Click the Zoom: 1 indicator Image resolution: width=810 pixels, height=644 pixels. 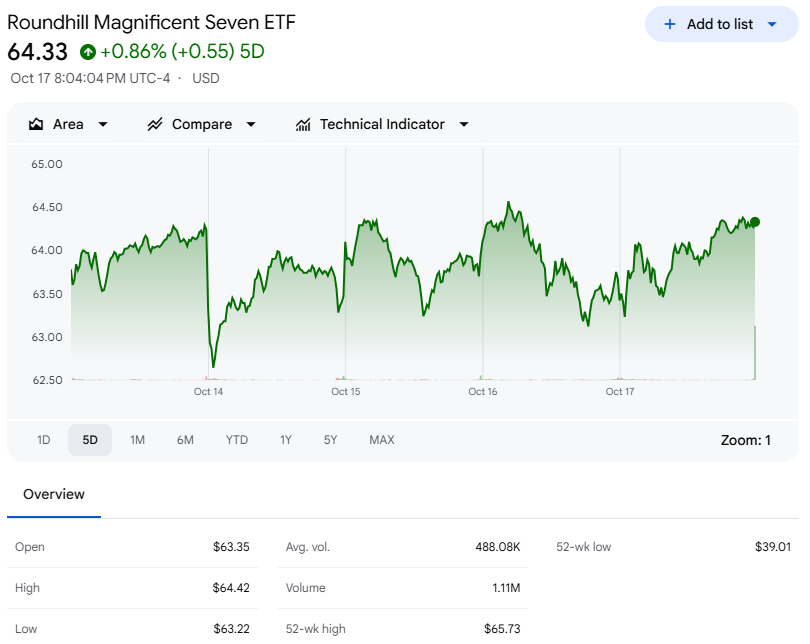click(745, 441)
